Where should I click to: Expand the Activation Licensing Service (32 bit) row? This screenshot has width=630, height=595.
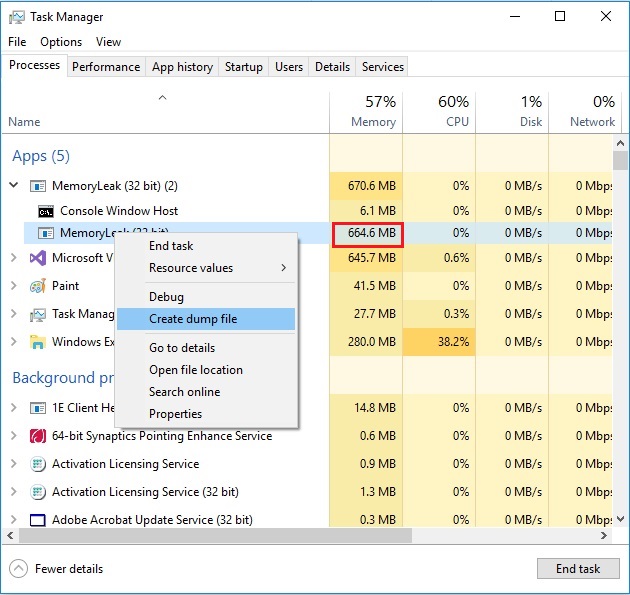(x=14, y=492)
